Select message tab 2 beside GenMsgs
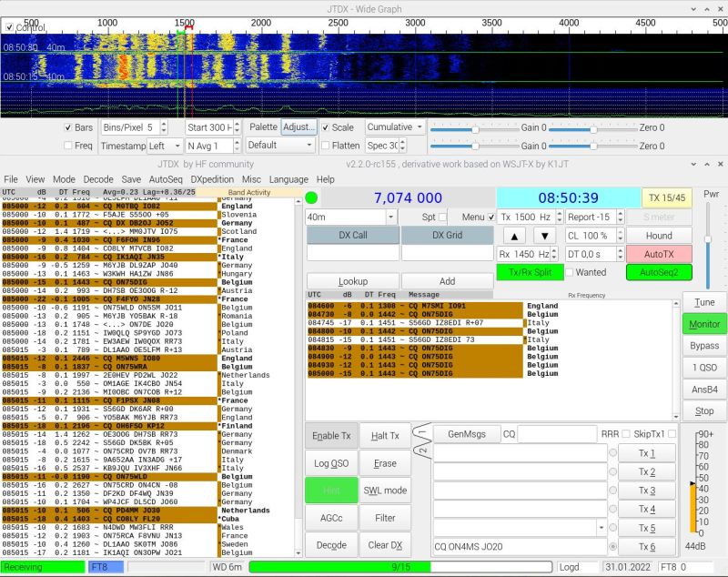Image resolution: width=728 pixels, height=577 pixels. (x=422, y=451)
